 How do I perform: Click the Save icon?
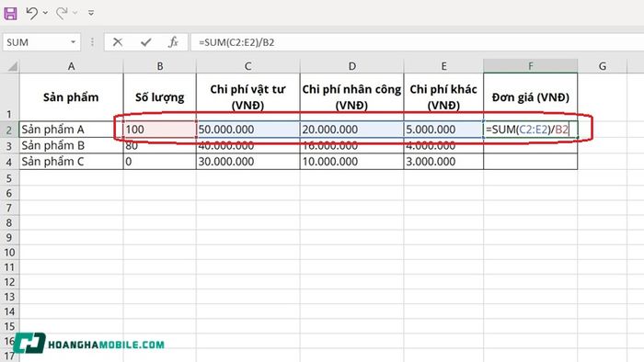tap(11, 13)
